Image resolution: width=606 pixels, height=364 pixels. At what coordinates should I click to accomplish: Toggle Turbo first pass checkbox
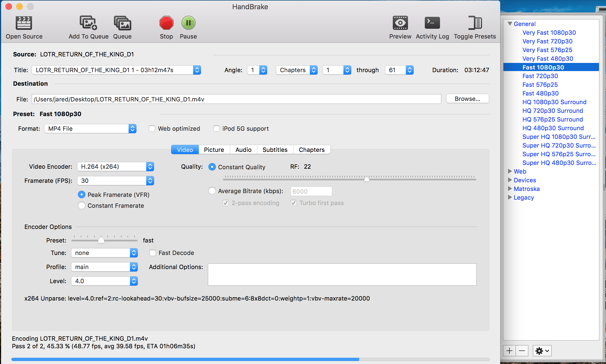tap(294, 203)
